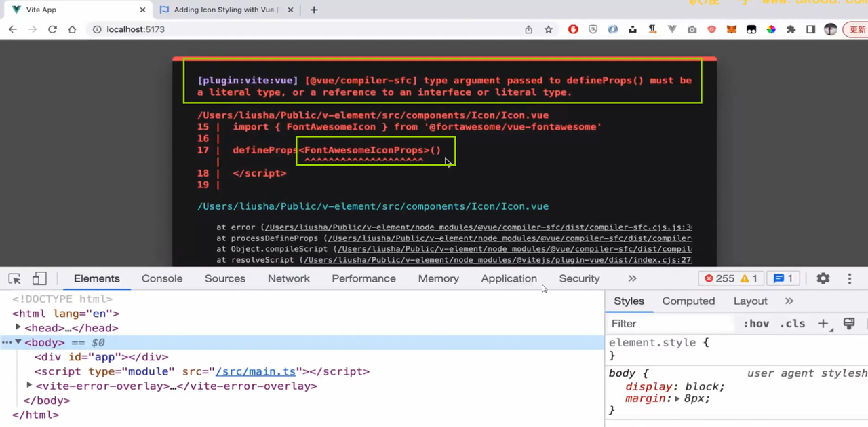
Task: Select the Elements panel tab
Action: pos(97,278)
